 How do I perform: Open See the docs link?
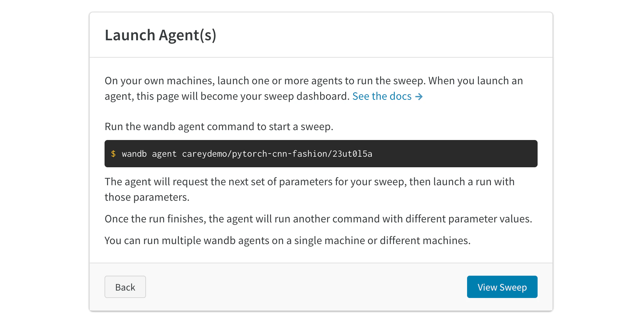(x=382, y=96)
